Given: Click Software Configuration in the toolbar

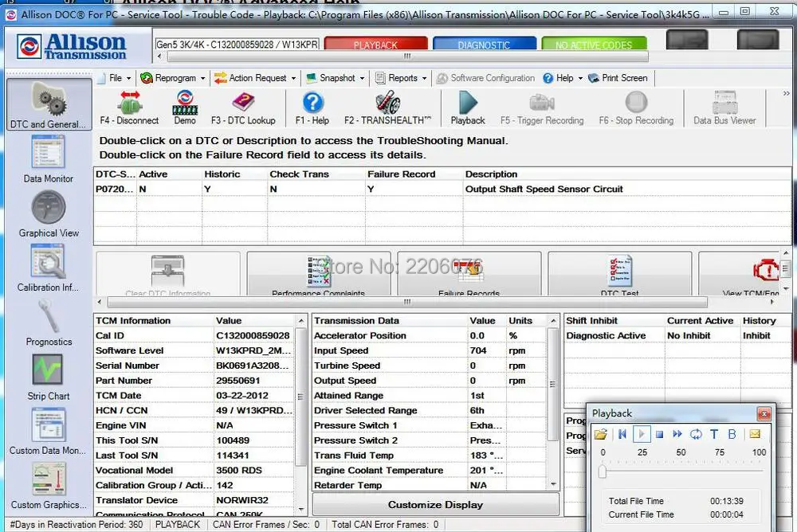Looking at the screenshot, I should (486, 78).
